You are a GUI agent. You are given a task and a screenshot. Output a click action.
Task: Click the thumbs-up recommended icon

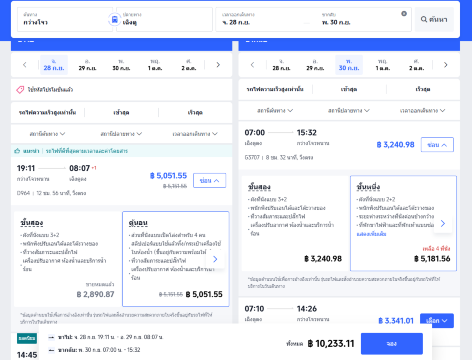coord(17,151)
